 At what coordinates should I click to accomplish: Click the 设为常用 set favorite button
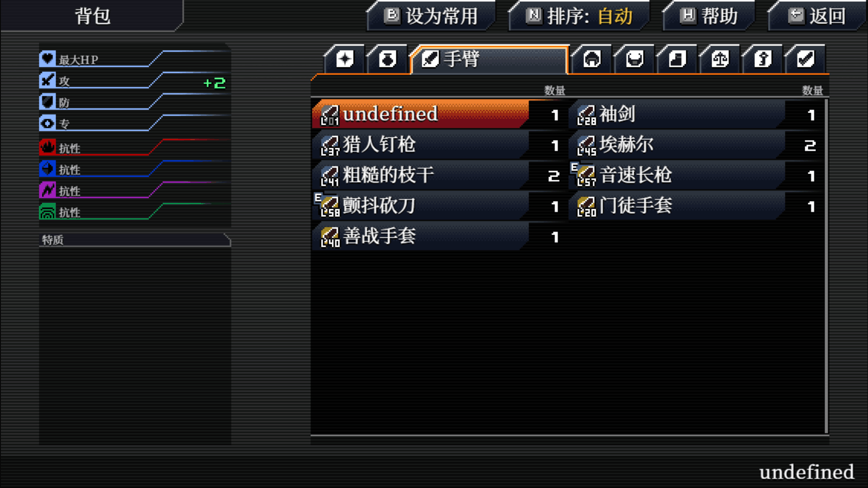click(x=431, y=16)
